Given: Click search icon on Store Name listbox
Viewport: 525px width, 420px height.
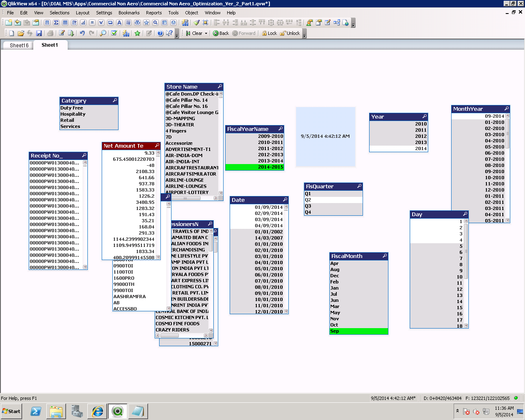Looking at the screenshot, I should (220, 87).
